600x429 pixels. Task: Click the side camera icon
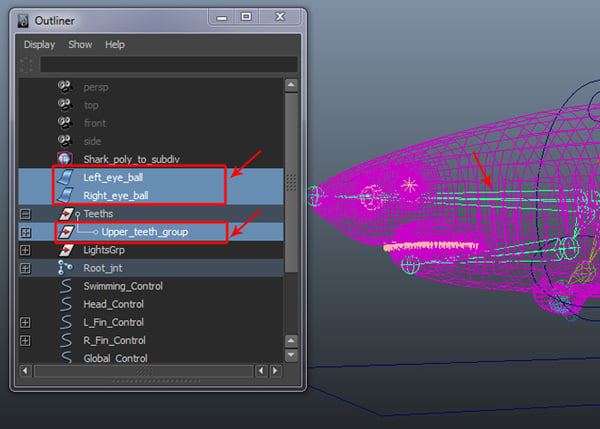point(65,141)
